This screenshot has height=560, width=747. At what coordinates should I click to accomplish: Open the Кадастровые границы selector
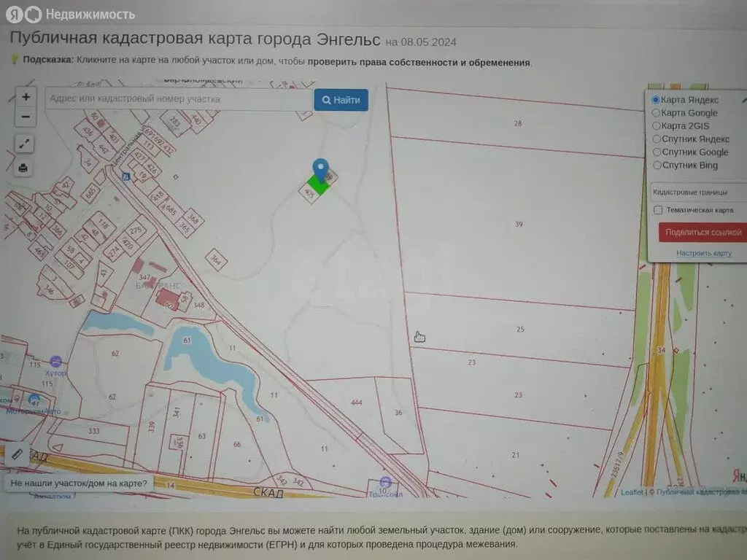click(x=689, y=192)
